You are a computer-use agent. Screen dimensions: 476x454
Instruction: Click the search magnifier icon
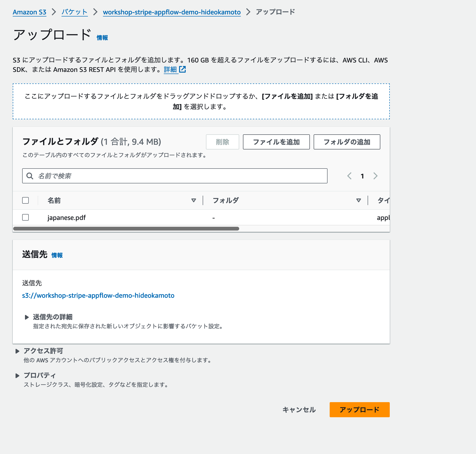[x=30, y=176]
